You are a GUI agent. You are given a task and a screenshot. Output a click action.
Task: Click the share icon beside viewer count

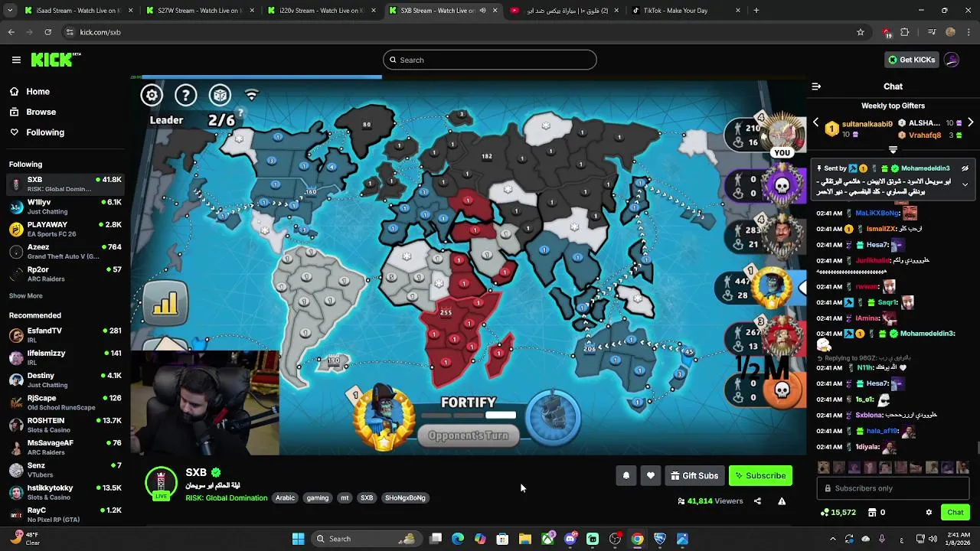pyautogui.click(x=757, y=501)
